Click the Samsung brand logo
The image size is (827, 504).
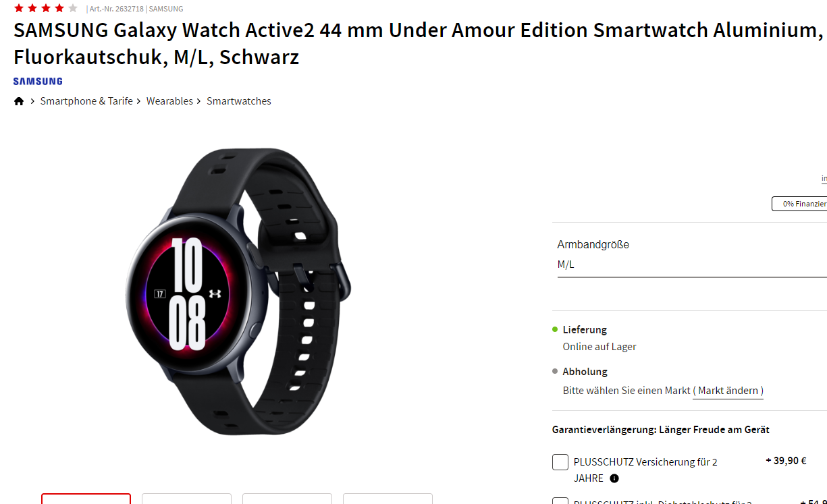[x=38, y=81]
